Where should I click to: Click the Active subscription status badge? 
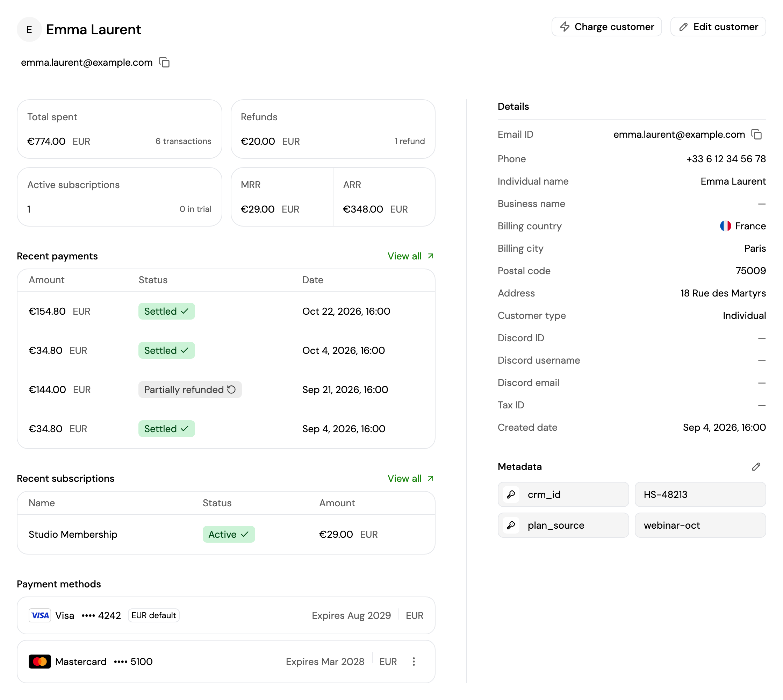pyautogui.click(x=229, y=534)
